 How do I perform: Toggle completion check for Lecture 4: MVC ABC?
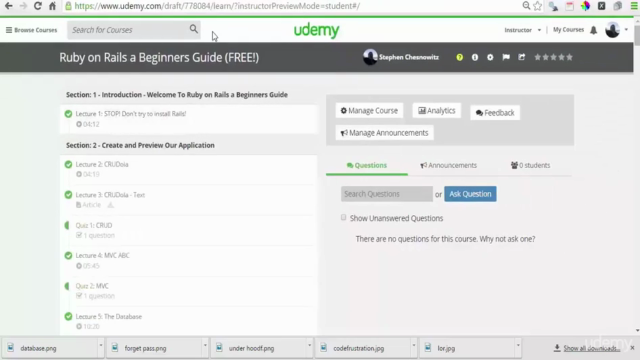click(x=68, y=256)
